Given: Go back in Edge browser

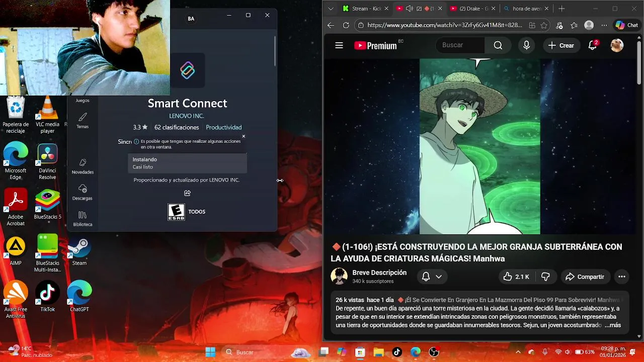Looking at the screenshot, I should point(331,25).
